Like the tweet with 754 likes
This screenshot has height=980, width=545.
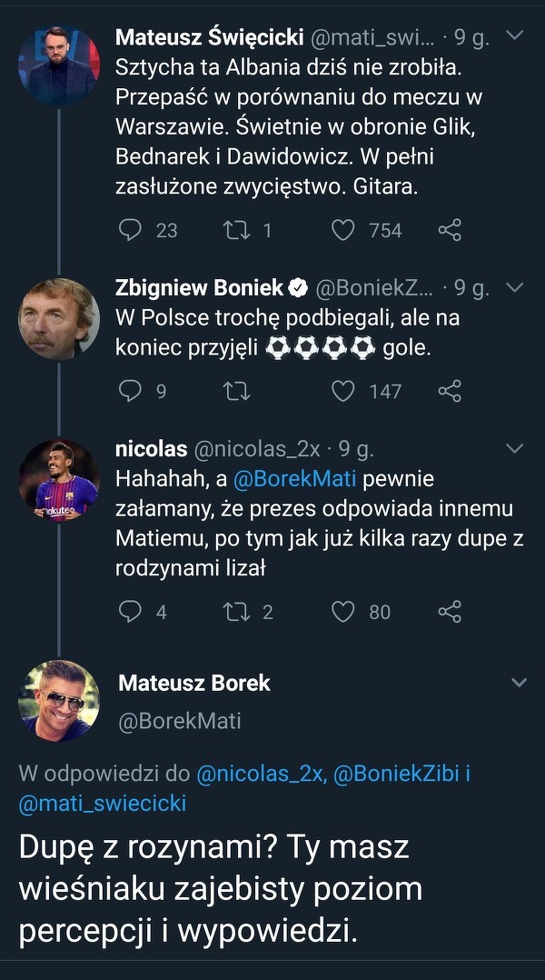tap(342, 230)
